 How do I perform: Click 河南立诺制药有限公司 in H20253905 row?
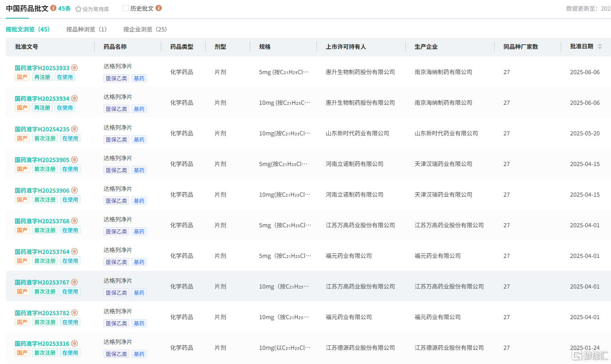pyautogui.click(x=355, y=164)
